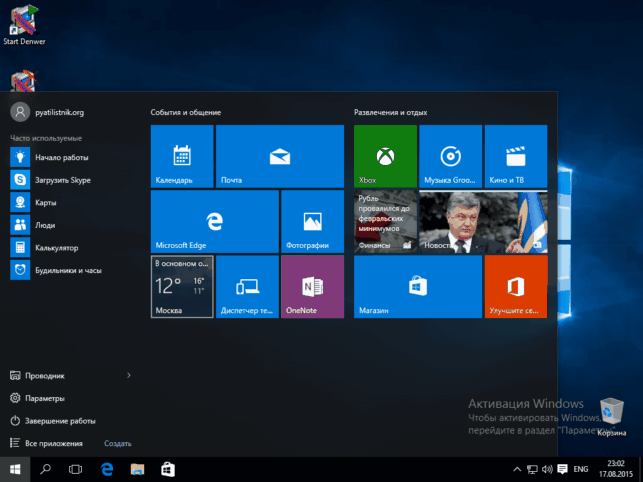Open File Explorer from the taskbar
The width and height of the screenshot is (643, 482).
coord(137,469)
